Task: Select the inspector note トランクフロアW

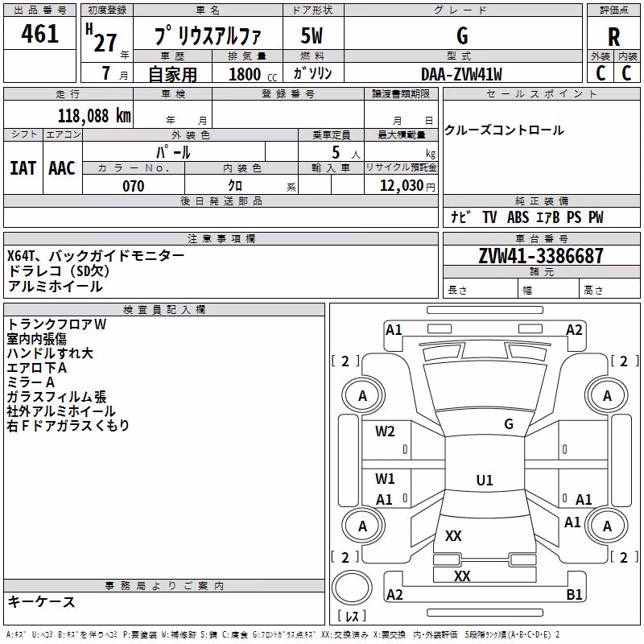Action: pyautogui.click(x=56, y=324)
